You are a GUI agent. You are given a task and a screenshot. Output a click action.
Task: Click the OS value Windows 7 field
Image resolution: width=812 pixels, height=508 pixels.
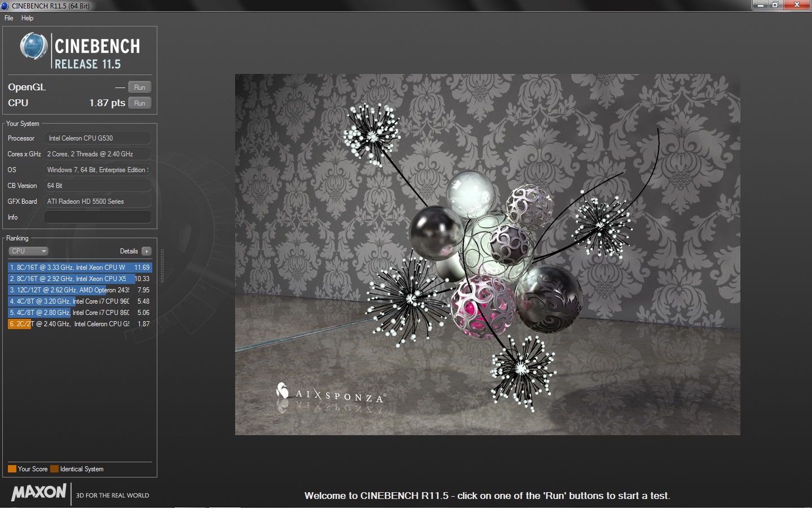click(98, 170)
